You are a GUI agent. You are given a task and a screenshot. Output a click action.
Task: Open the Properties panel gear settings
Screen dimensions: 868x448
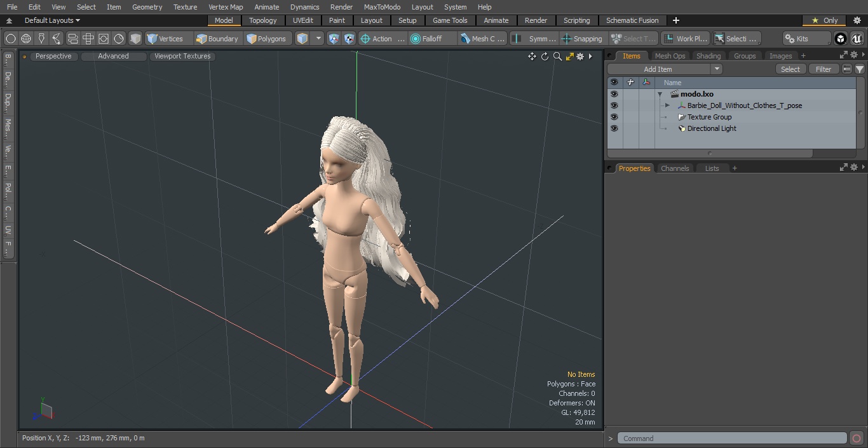[x=854, y=168]
